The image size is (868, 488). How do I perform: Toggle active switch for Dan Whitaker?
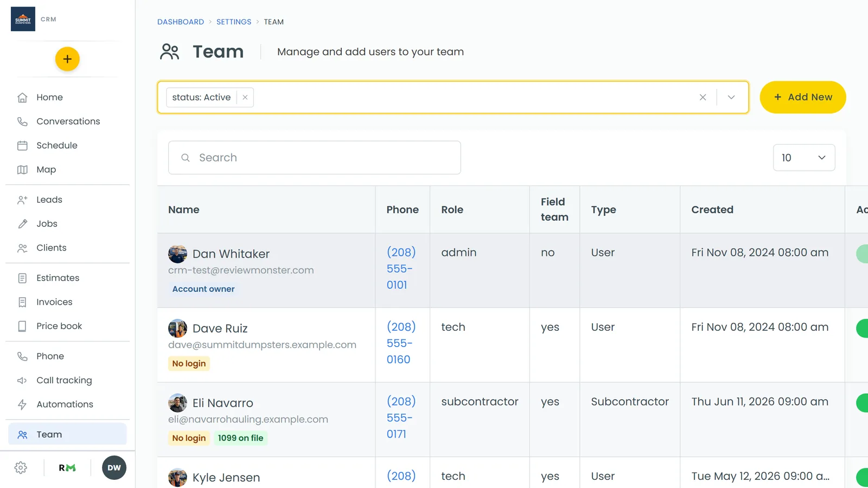(862, 254)
